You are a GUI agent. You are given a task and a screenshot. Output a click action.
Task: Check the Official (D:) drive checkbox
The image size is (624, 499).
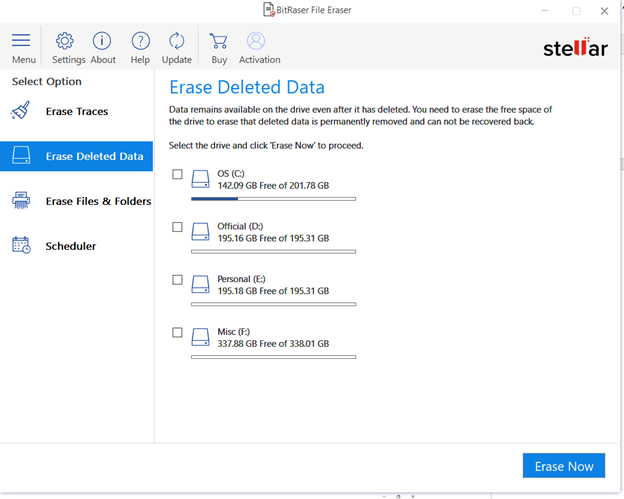[x=177, y=227]
